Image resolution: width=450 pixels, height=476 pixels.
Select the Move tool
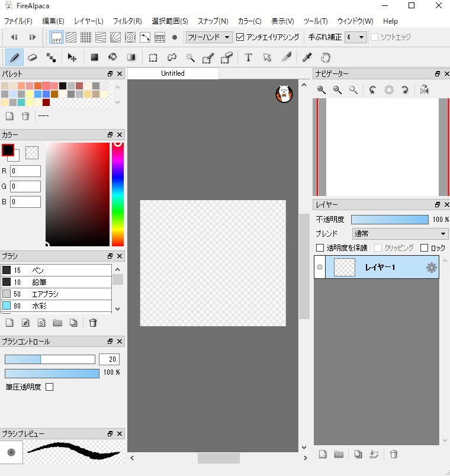[x=72, y=57]
